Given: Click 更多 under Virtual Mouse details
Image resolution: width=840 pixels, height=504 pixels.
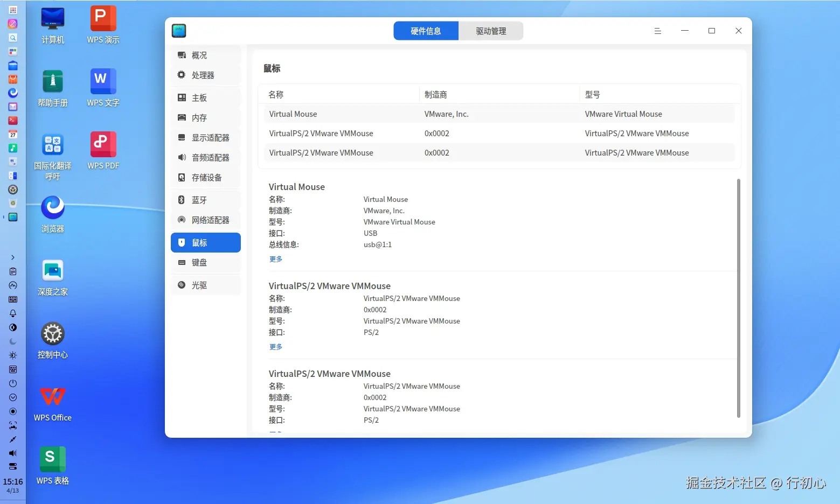Looking at the screenshot, I should click(276, 259).
